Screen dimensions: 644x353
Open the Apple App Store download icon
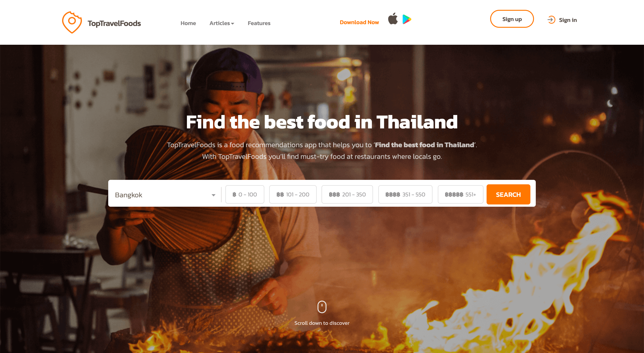393,19
